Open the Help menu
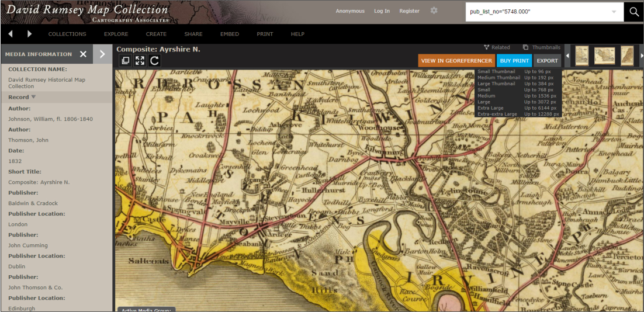The image size is (644, 312). click(298, 34)
